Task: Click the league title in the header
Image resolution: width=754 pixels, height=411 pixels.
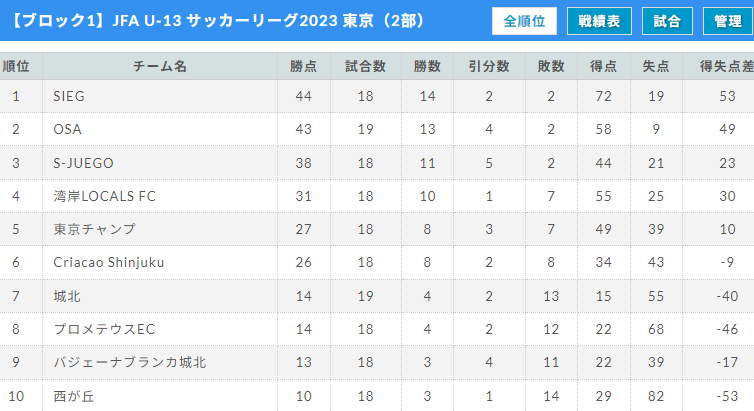Action: pos(218,21)
